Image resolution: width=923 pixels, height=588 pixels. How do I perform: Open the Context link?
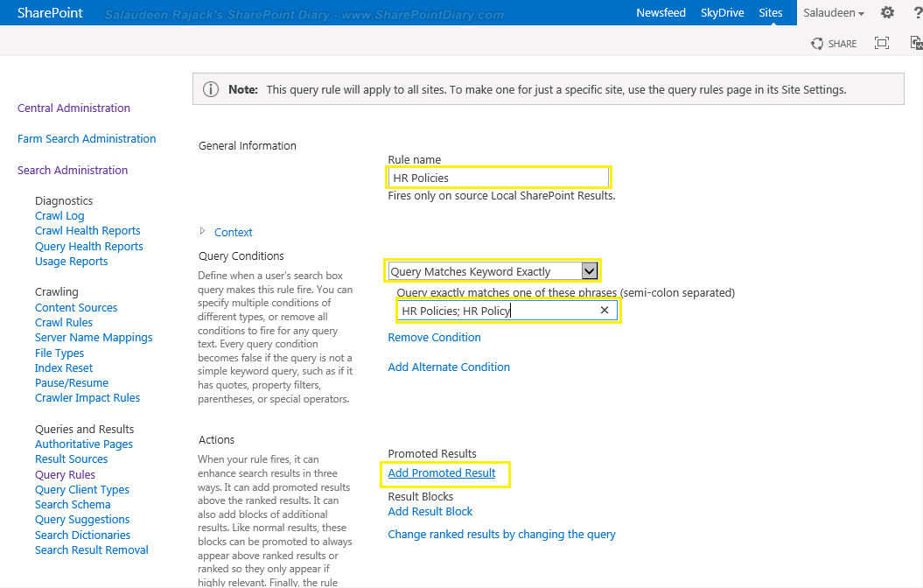click(233, 232)
